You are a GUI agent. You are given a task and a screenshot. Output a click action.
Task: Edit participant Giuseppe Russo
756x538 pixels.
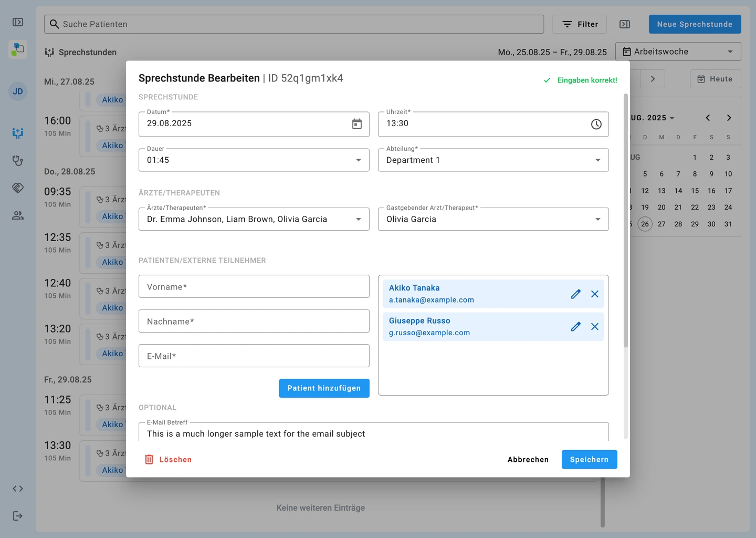[575, 327]
